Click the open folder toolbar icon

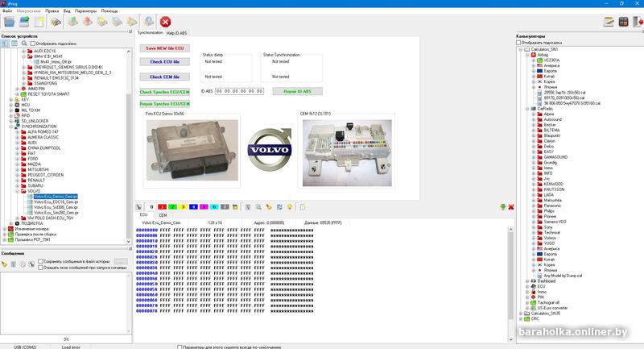(x=9, y=22)
